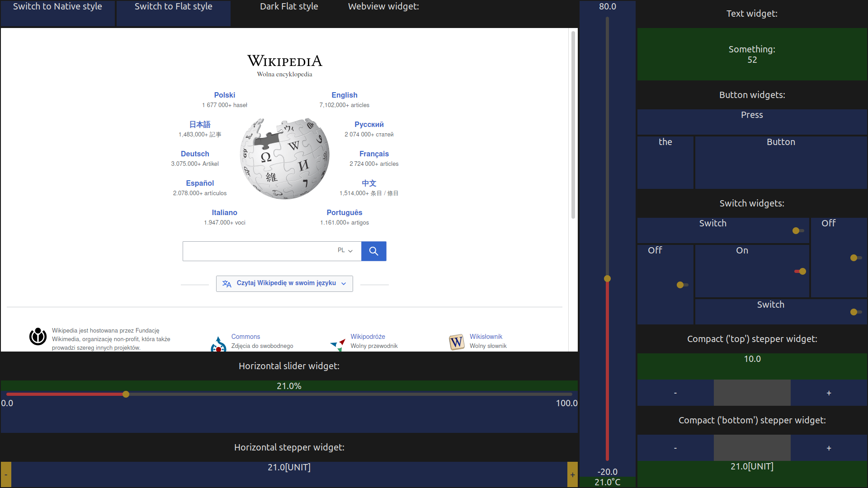
Task: Toggle the bottom Switch widget
Action: pos(855,312)
